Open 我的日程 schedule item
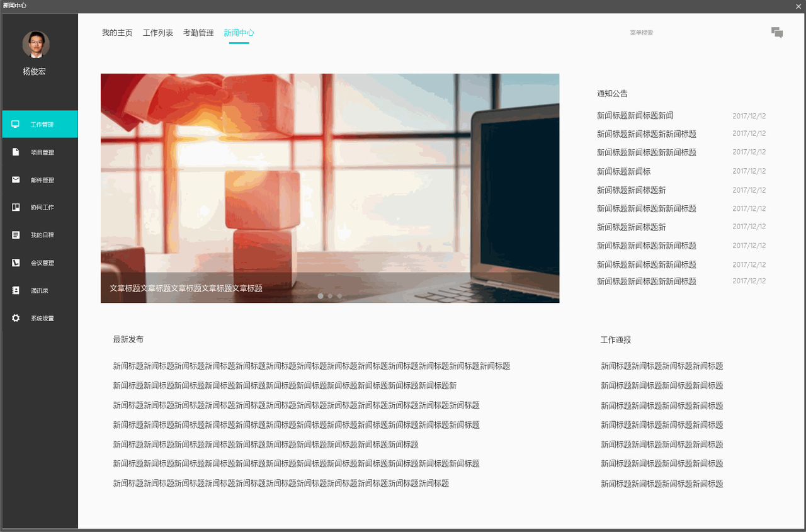This screenshot has height=532, width=806. coord(40,235)
